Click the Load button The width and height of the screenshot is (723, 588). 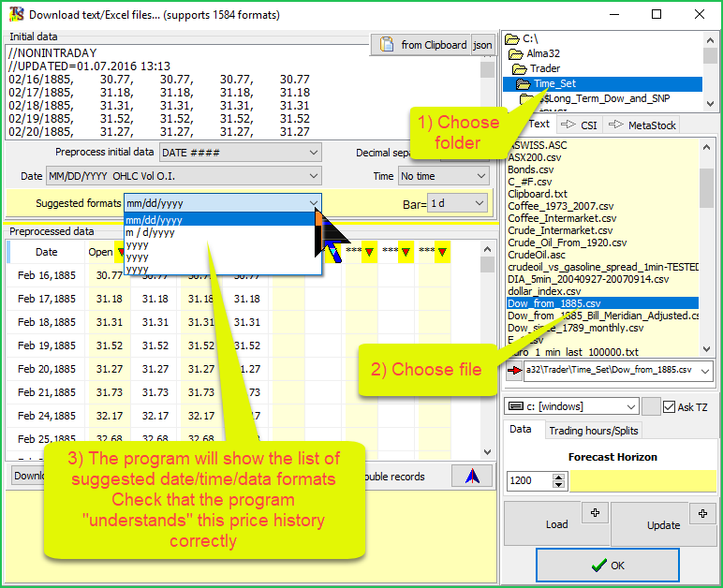point(556,524)
